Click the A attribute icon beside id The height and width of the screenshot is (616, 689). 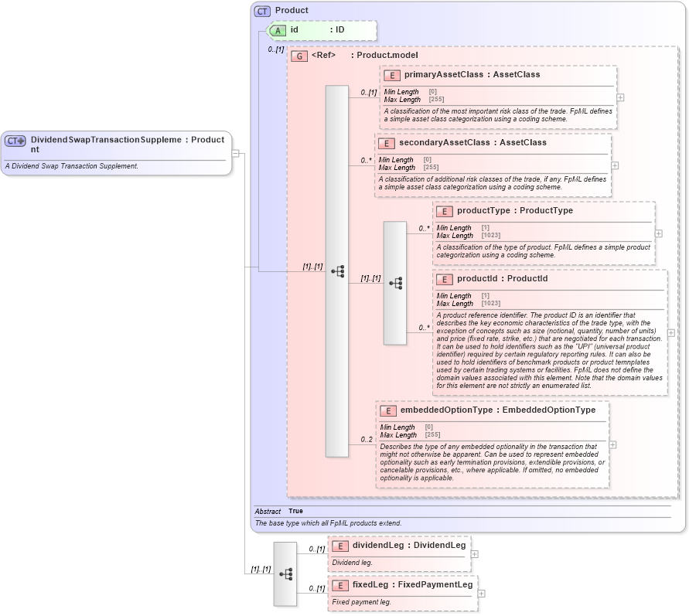pos(278,30)
